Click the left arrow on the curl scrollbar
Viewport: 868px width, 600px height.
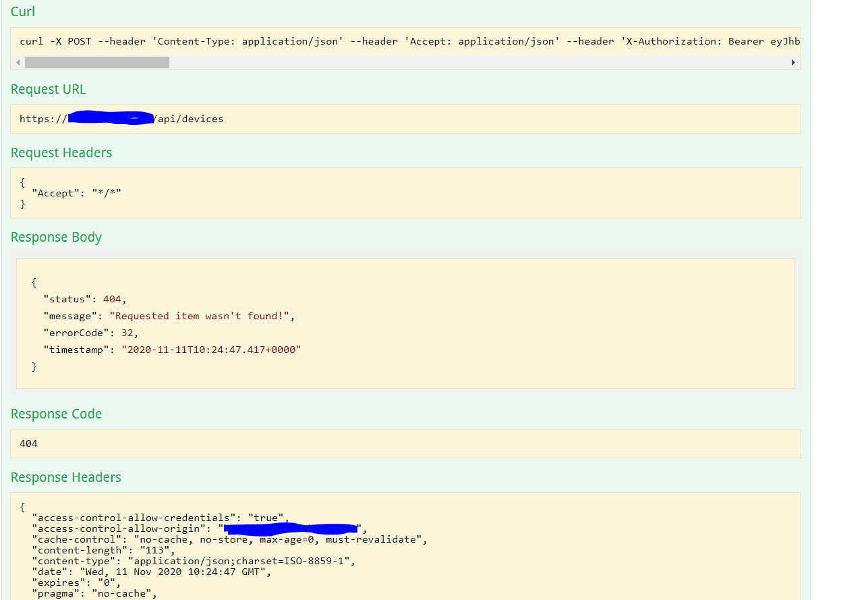click(x=18, y=62)
